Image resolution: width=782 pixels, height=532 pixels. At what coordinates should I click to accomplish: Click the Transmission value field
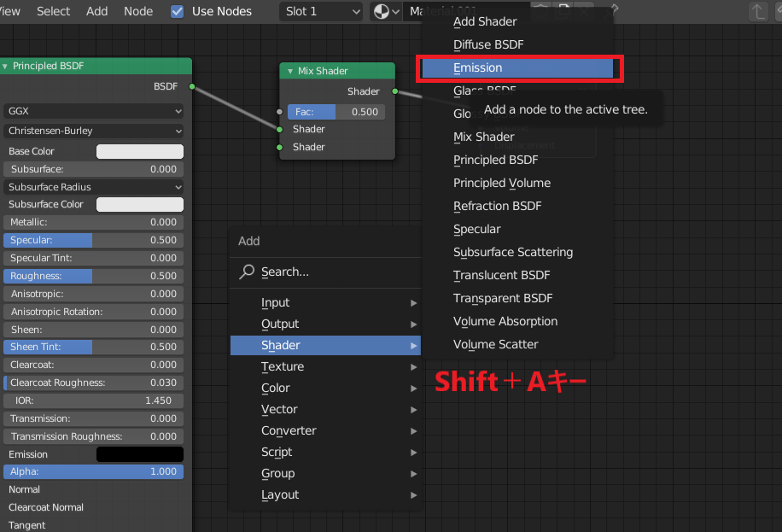pos(94,418)
